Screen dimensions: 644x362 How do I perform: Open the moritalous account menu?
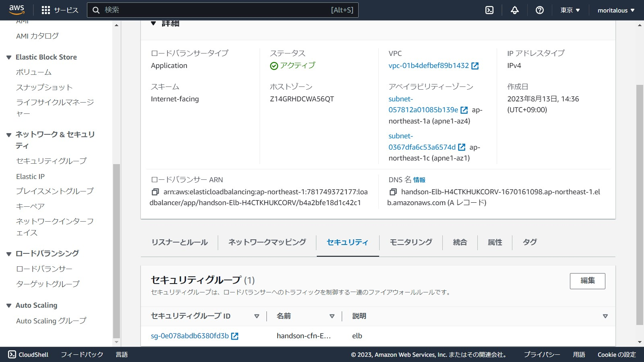616,10
